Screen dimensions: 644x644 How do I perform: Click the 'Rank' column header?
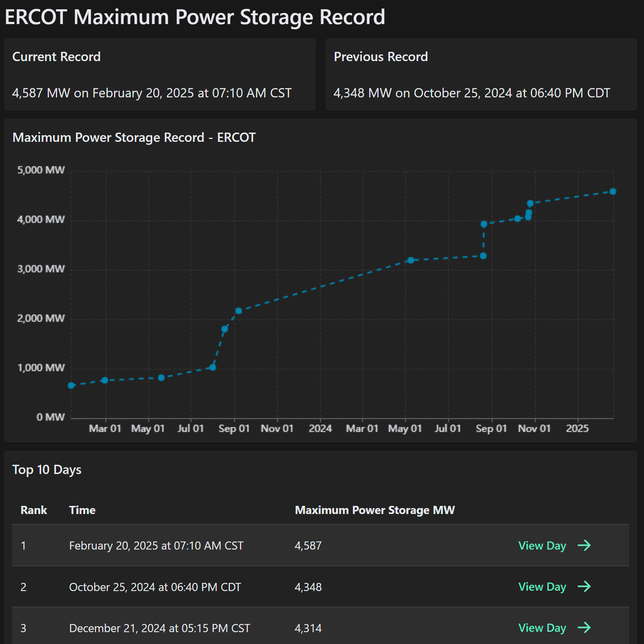pyautogui.click(x=34, y=510)
